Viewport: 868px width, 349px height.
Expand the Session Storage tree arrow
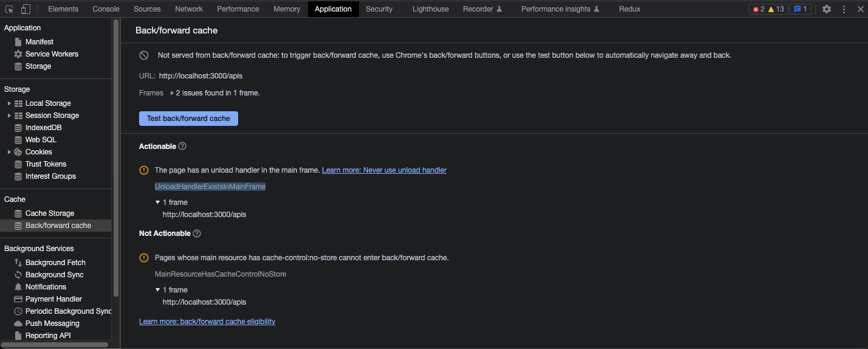tap(9, 116)
